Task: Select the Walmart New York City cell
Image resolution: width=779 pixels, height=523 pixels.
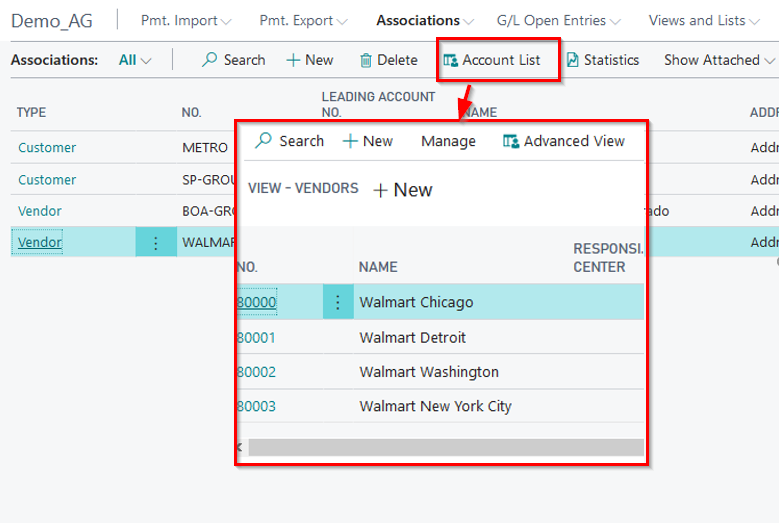Action: point(435,406)
